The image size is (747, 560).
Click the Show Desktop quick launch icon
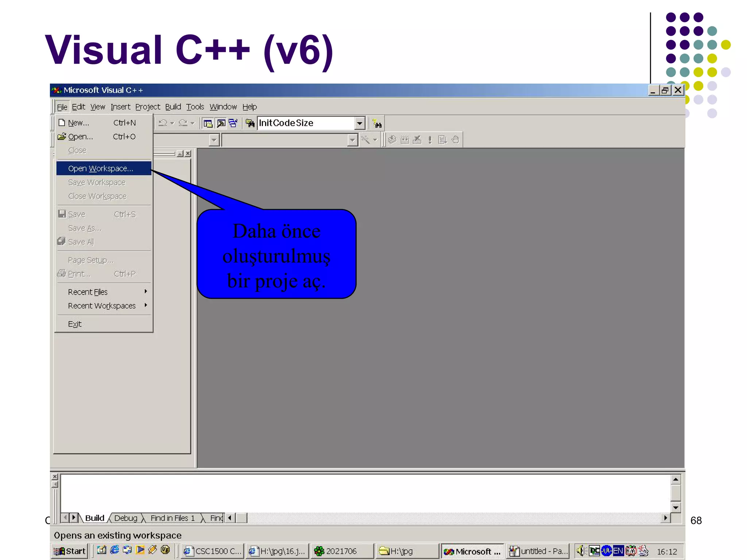click(x=102, y=550)
